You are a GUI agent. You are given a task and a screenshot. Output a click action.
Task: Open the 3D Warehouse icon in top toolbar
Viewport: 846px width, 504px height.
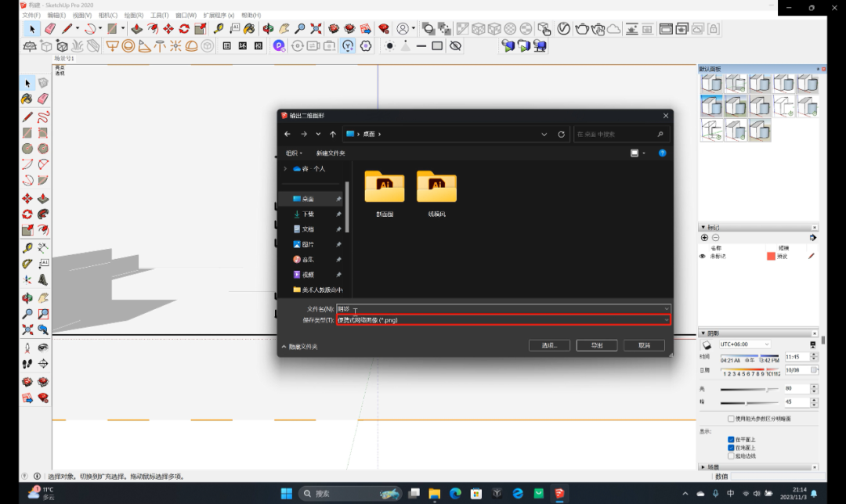tap(334, 29)
